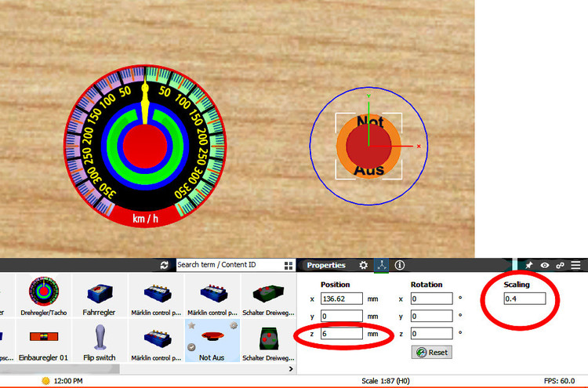Click the tachometer's red center knob
588x388 pixels.
[145, 147]
